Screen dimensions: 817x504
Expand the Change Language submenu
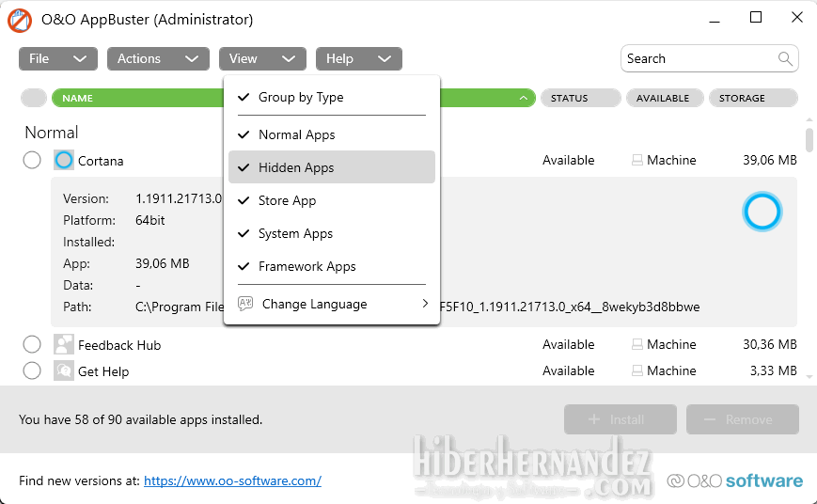[331, 304]
